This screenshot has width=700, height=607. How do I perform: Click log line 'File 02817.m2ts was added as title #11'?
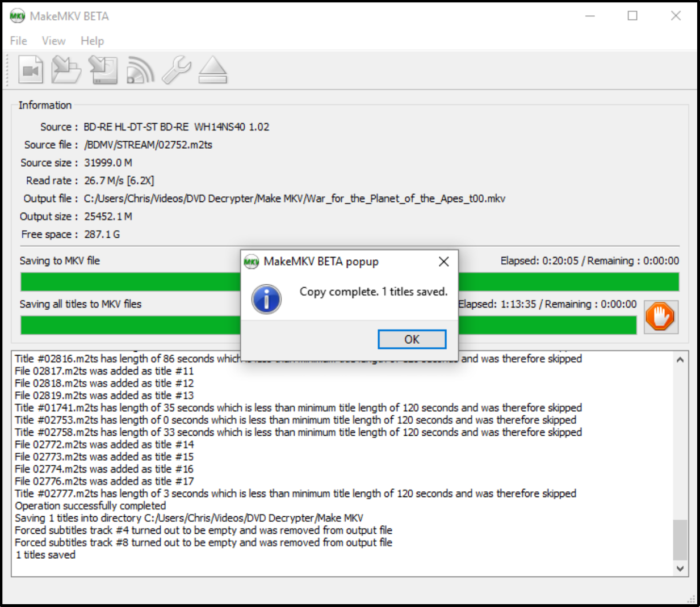click(x=104, y=371)
